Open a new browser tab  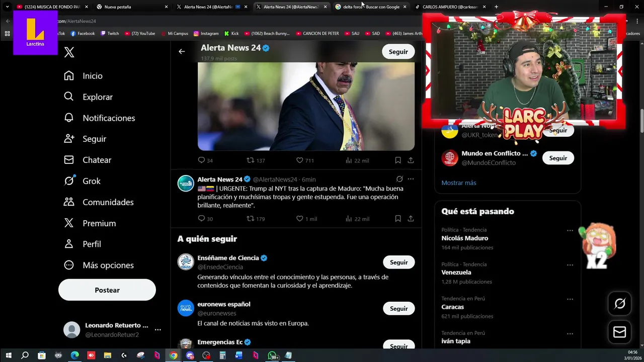[x=496, y=7]
